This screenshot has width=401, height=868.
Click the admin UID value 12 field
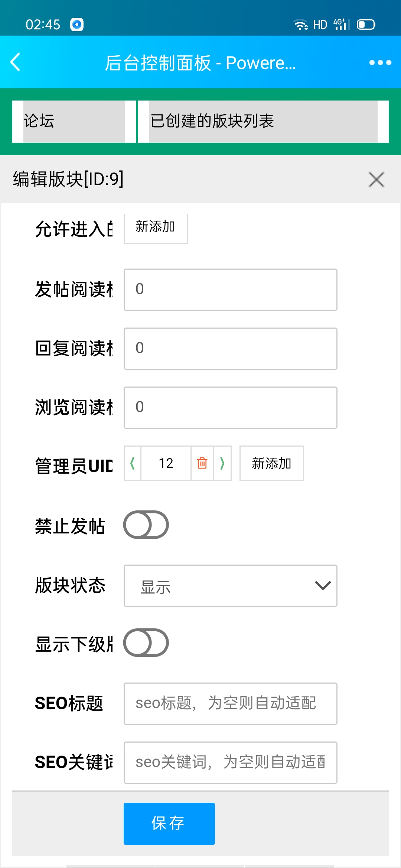166,463
